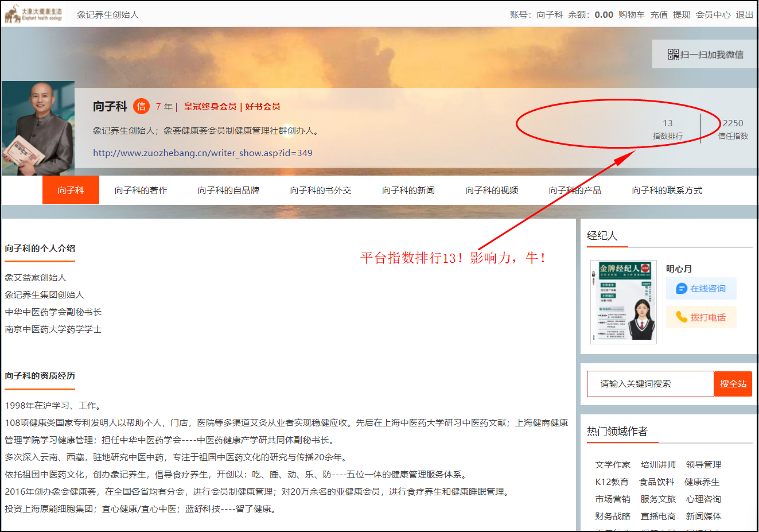This screenshot has width=759, height=532.
Task: Open the 金牌经纪人 agent card image
Action: 623,302
